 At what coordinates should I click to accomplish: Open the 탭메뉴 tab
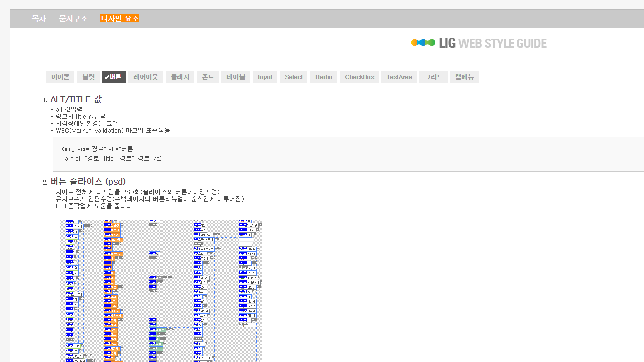464,77
